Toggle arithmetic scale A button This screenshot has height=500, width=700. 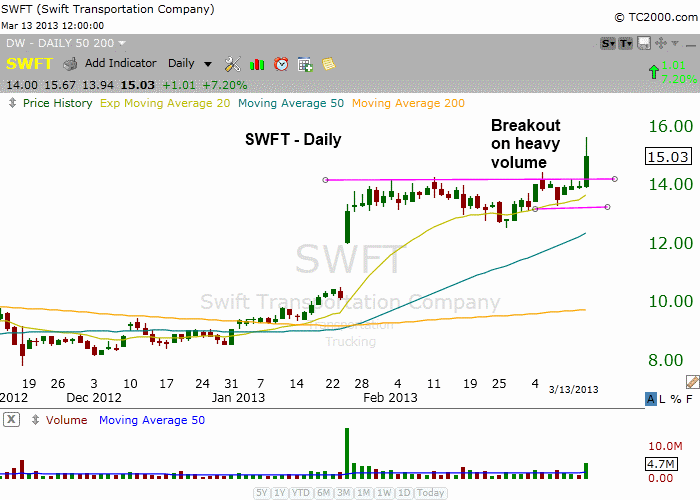tap(651, 399)
